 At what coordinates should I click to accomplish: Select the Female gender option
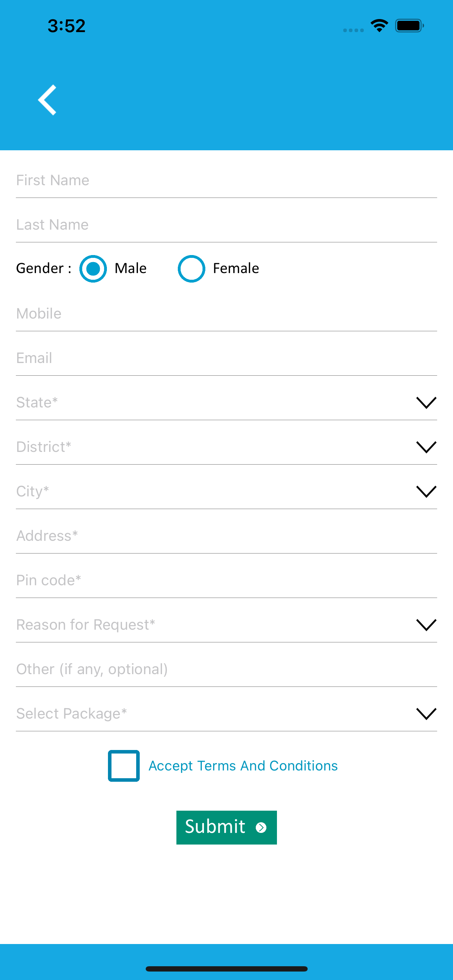tap(191, 268)
